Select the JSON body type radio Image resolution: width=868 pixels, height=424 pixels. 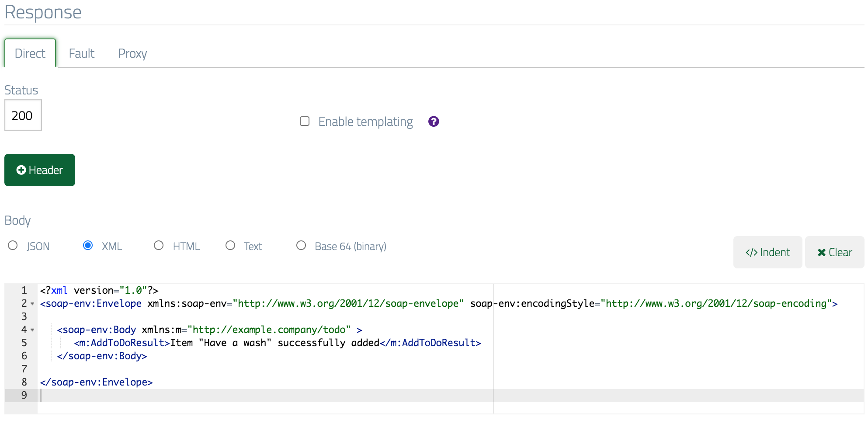[x=13, y=245]
